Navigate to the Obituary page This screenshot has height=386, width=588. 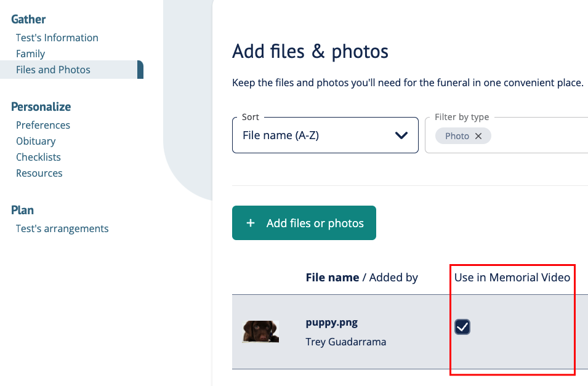pyautogui.click(x=36, y=141)
